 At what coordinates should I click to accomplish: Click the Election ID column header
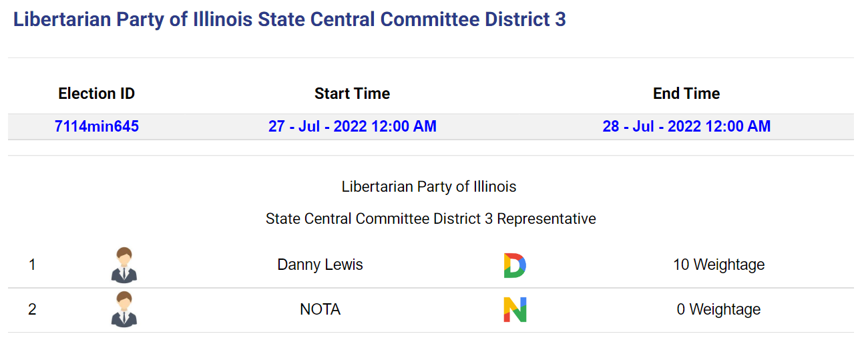97,94
